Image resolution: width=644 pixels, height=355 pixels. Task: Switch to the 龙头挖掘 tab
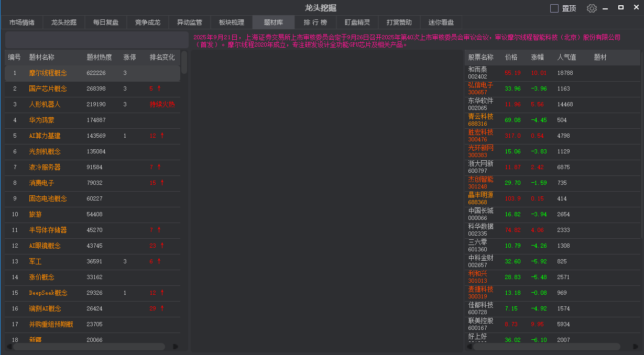[64, 22]
